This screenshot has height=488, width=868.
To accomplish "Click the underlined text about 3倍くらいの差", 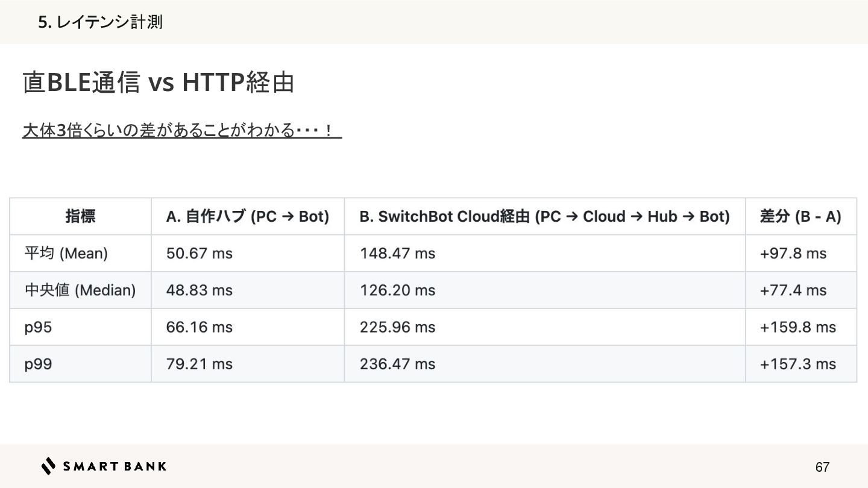I will pyautogui.click(x=181, y=130).
